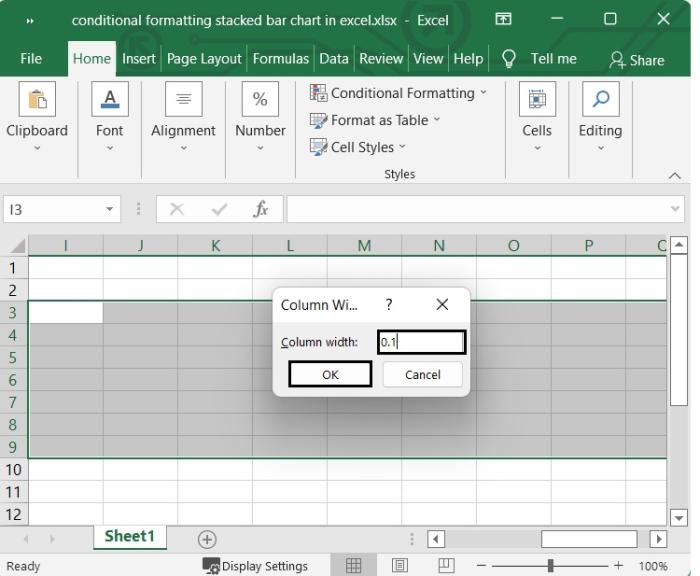Click the Share button
Image resolution: width=700 pixels, height=576 pixels.
coord(637,60)
